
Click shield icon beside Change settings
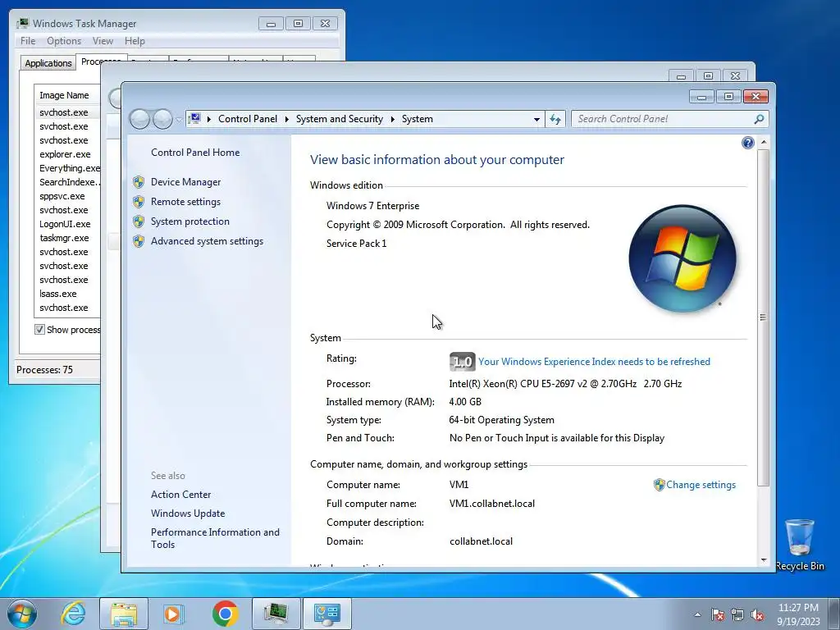coord(659,485)
